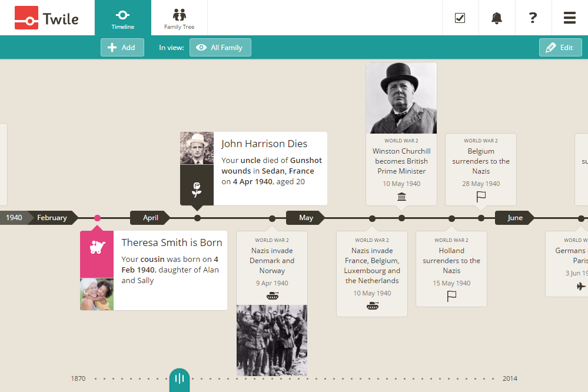Open the hamburger menu
Viewport: 588px width, 392px height.
point(569,18)
